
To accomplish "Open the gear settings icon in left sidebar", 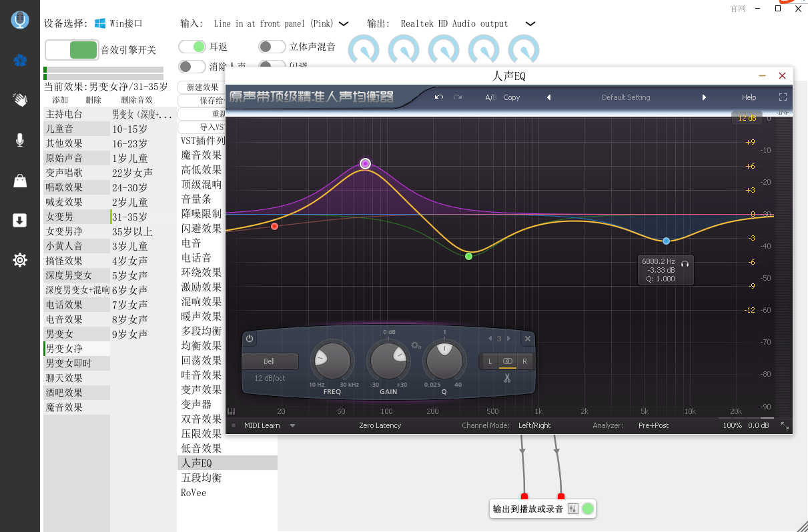I will click(x=20, y=260).
